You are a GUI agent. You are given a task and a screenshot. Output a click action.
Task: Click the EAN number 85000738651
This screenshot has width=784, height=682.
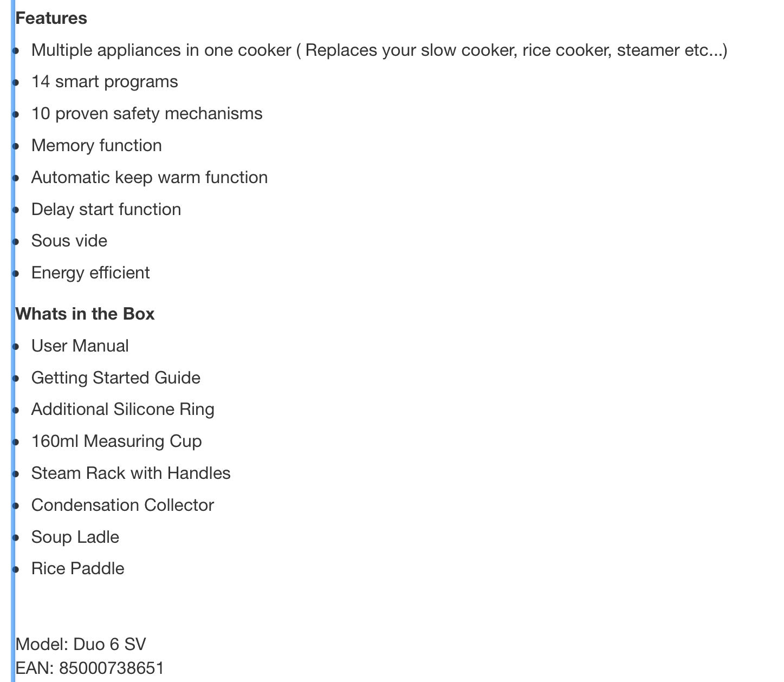pyautogui.click(x=112, y=668)
